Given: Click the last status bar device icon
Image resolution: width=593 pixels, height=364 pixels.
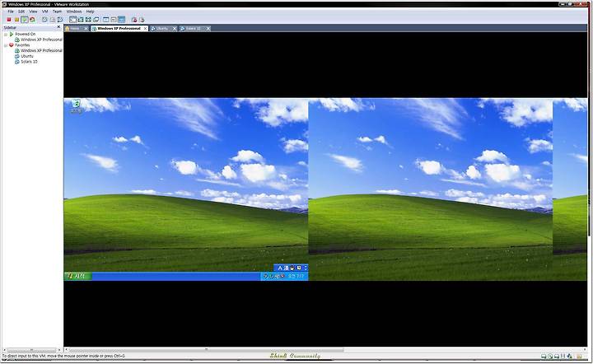Looking at the screenshot, I should click(579, 356).
